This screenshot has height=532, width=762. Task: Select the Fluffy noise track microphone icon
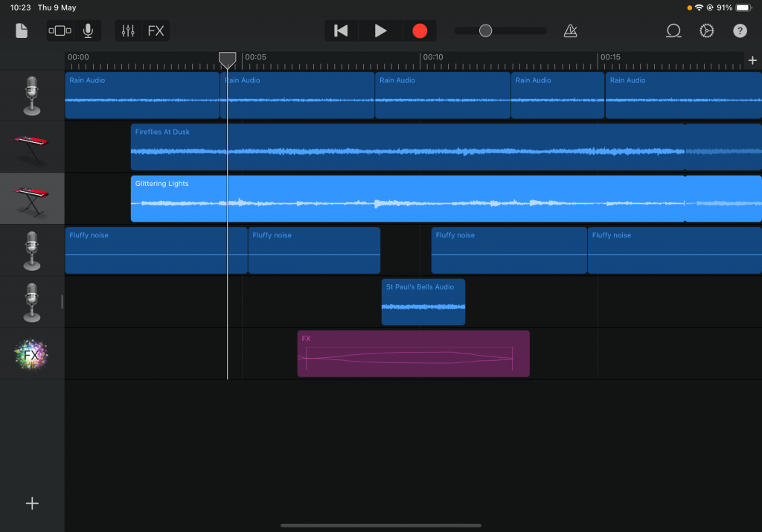pos(32,251)
